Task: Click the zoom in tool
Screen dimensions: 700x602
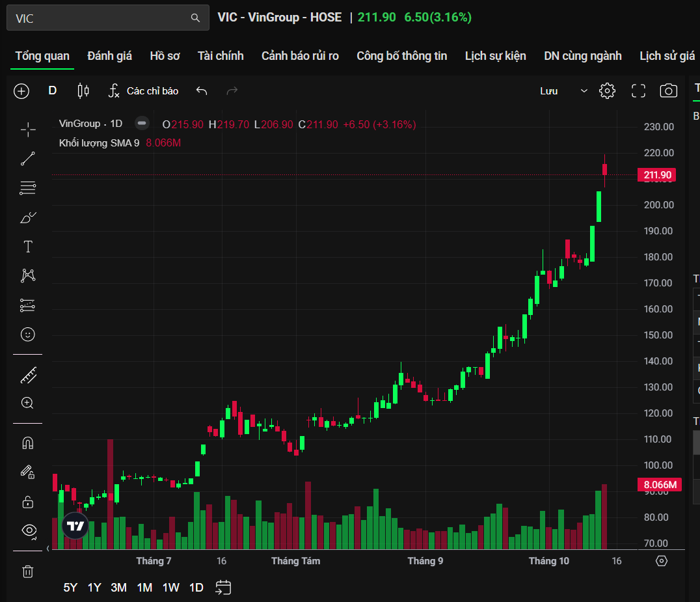Action: pyautogui.click(x=28, y=403)
